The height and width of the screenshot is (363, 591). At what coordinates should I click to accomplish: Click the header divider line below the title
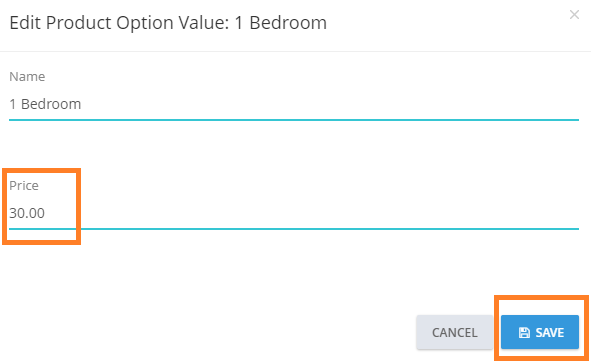click(296, 51)
